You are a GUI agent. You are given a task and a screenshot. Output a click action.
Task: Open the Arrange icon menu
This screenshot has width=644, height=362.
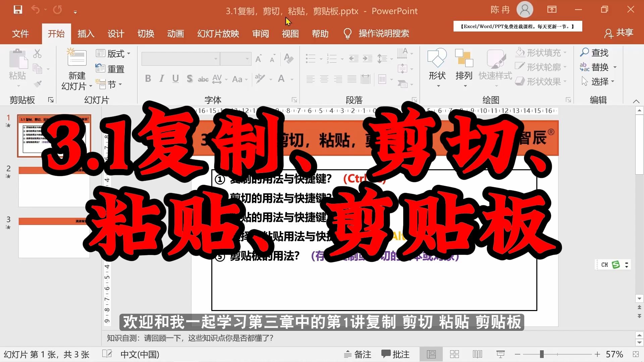coord(464,59)
